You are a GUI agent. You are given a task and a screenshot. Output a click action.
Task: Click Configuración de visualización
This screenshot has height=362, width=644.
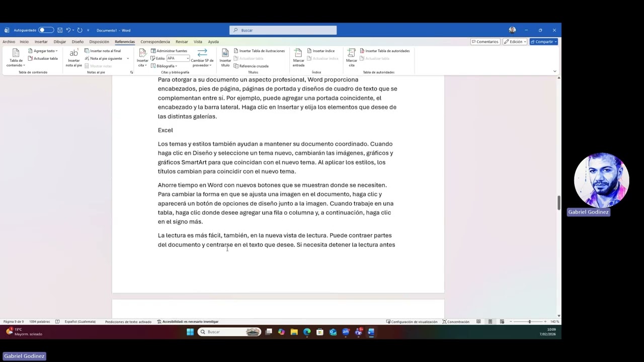412,322
